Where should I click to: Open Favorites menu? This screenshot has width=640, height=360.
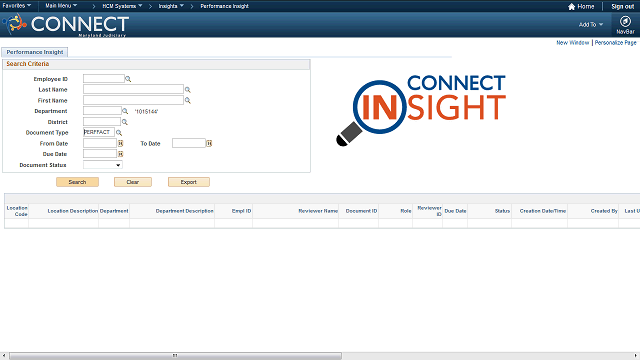coord(17,6)
